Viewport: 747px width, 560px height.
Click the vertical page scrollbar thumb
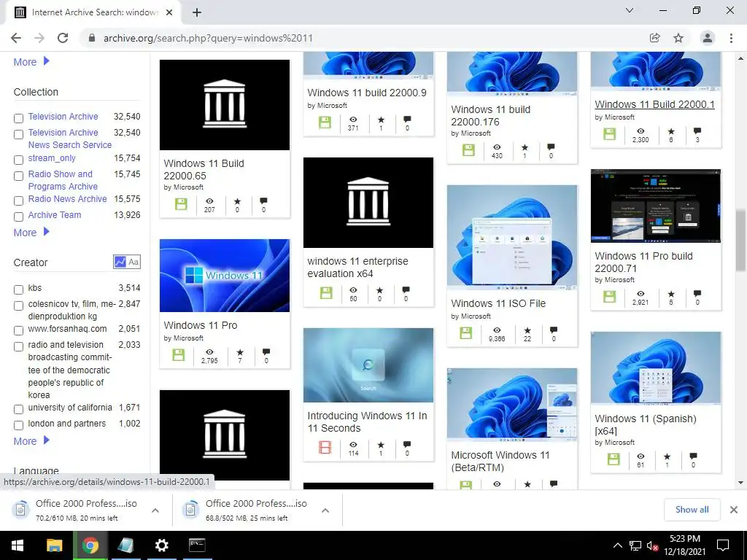click(740, 239)
